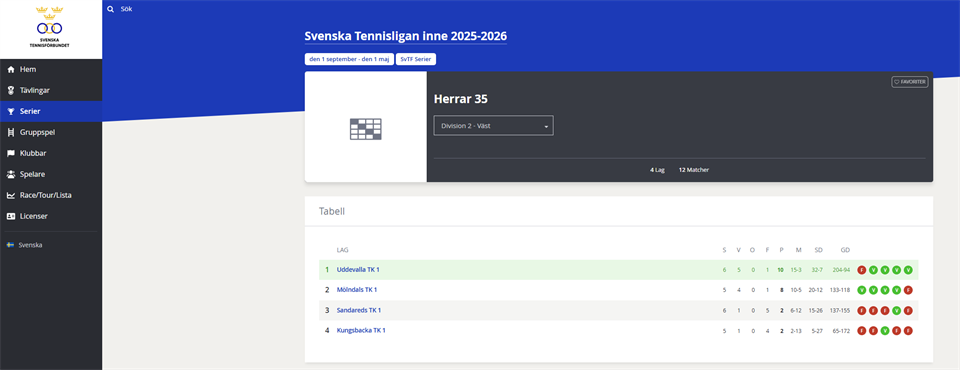Select the Serier trophy icon
960x370 pixels.
10,111
